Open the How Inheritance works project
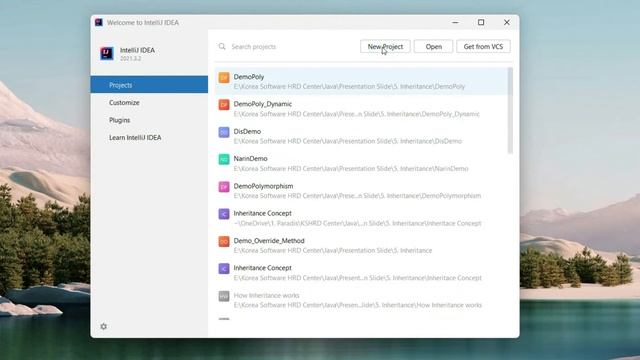Screen dimensions: 640x360 click(x=266, y=295)
